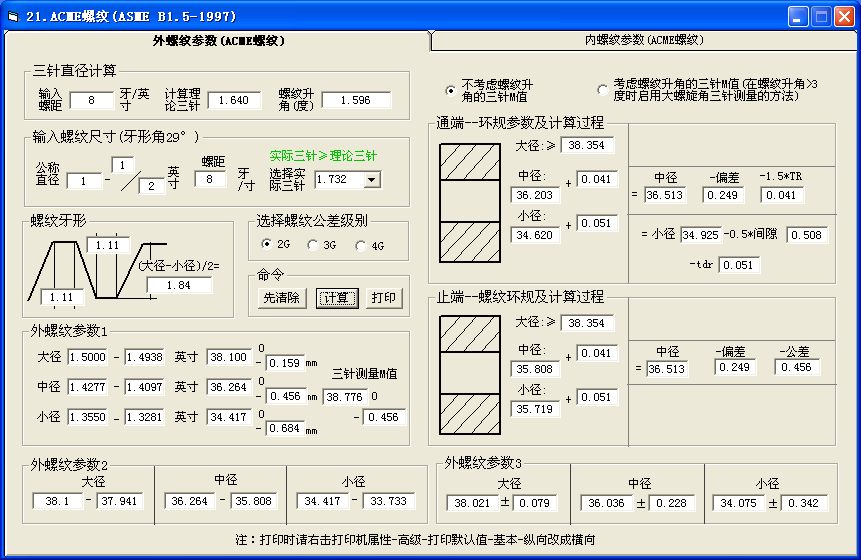Click the 输入螺距 field showing 8
Image resolution: width=861 pixels, height=560 pixels.
point(92,100)
